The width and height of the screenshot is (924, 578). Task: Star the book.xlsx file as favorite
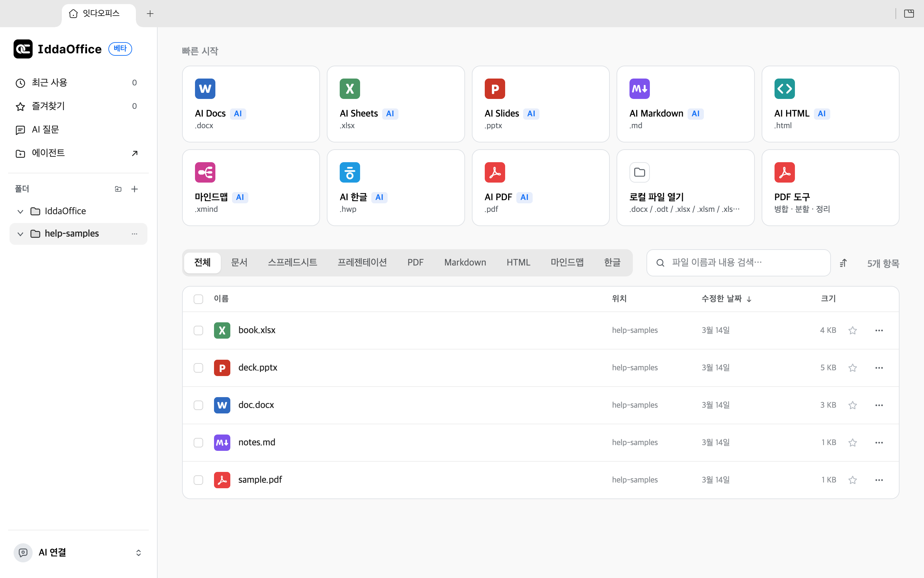point(853,330)
